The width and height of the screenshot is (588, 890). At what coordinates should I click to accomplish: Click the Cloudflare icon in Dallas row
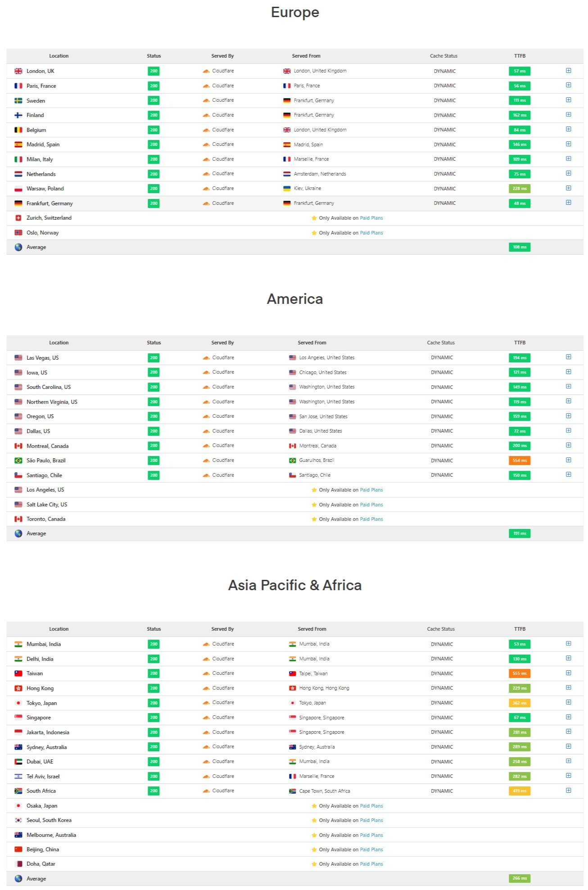coord(206,431)
